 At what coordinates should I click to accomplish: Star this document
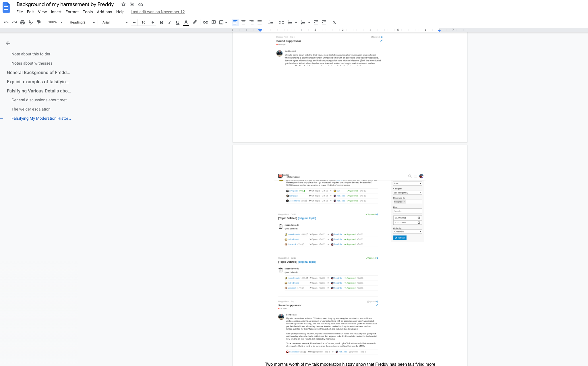pos(123,4)
